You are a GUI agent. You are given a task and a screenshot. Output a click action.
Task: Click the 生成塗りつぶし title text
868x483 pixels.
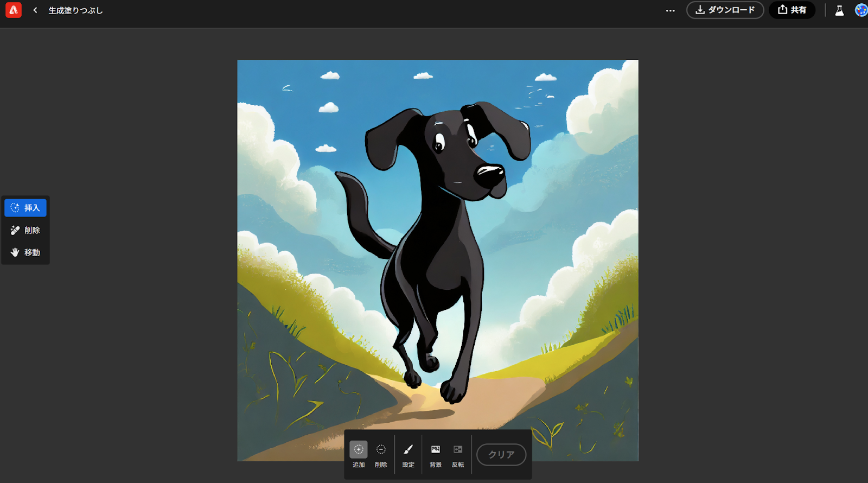pyautogui.click(x=75, y=10)
